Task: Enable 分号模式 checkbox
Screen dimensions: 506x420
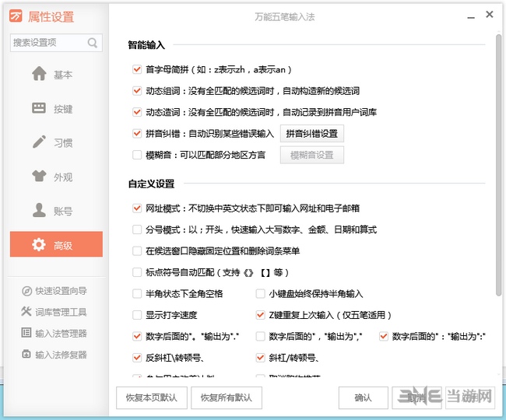Action: click(137, 229)
